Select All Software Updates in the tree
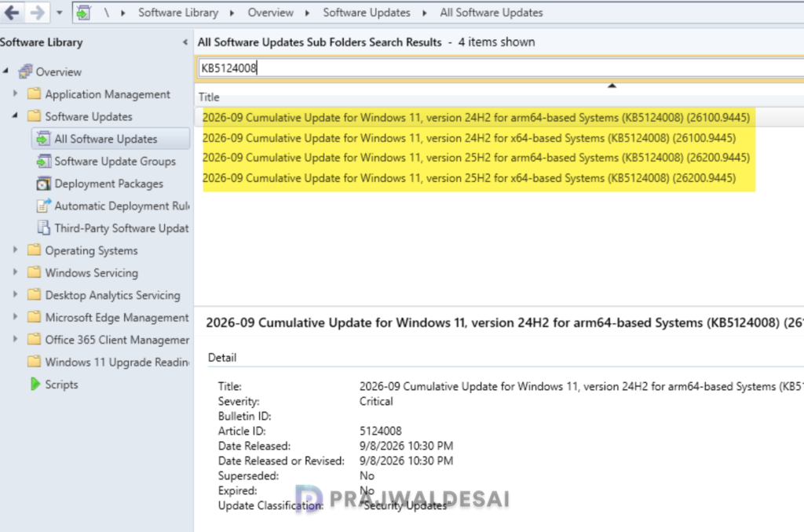The height and width of the screenshot is (532, 804). tap(106, 139)
